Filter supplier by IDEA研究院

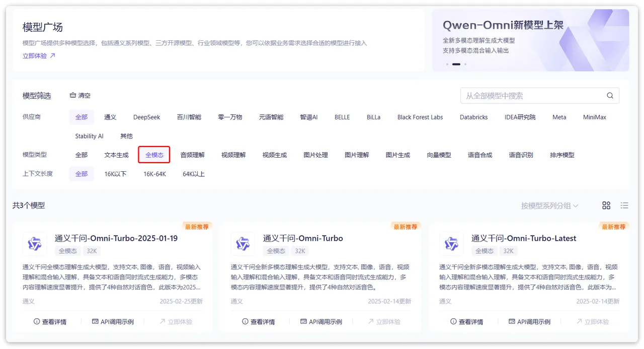[520, 117]
